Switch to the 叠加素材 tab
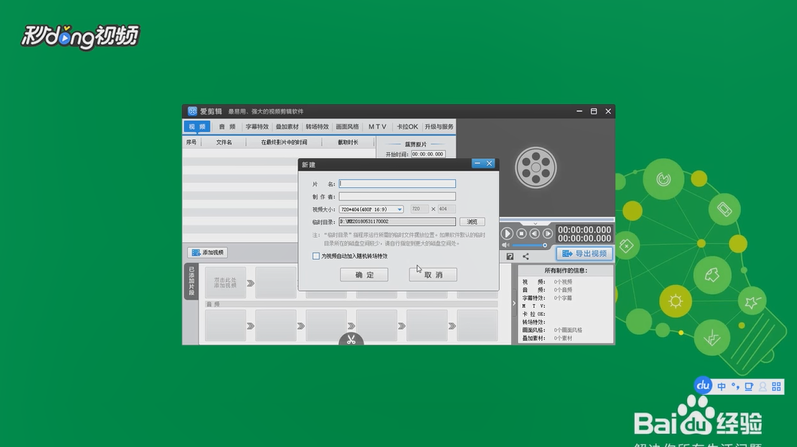Image resolution: width=797 pixels, height=447 pixels. [287, 127]
